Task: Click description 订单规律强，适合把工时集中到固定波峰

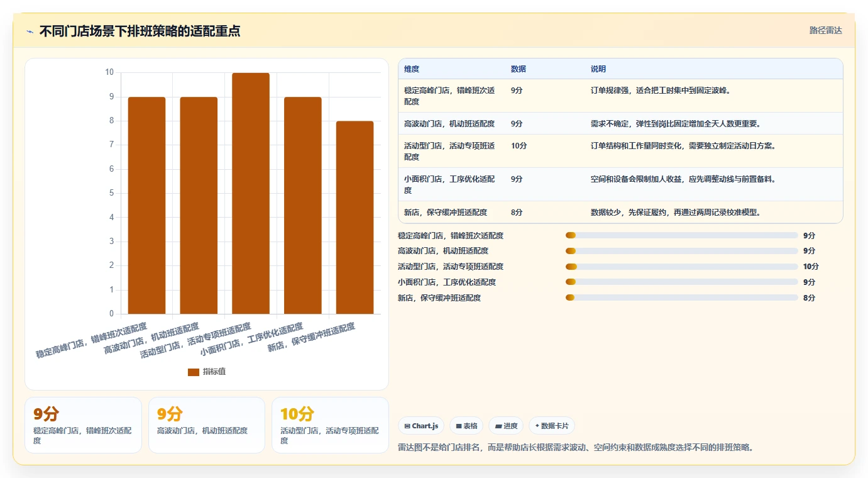Action: (661, 91)
